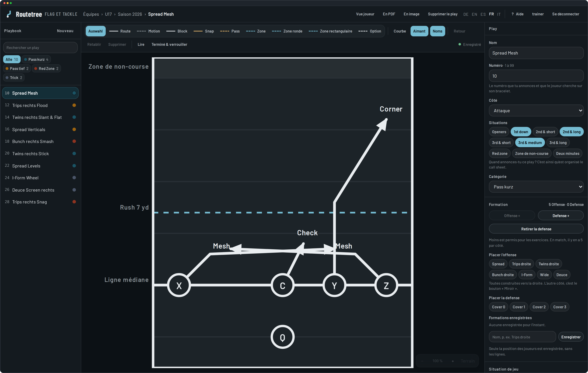Screen dimensions: 588x373
Task: Toggle the 3rd & medium situation chip
Action: point(530,143)
